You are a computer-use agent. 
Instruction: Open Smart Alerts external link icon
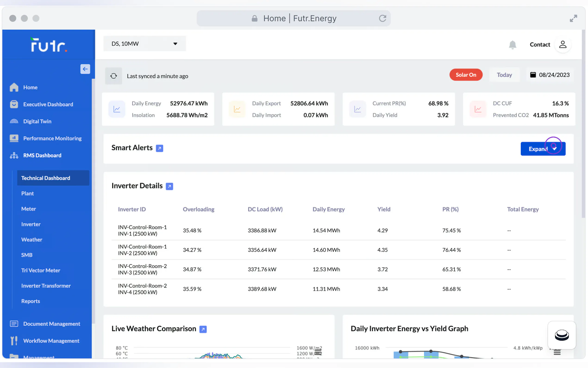tap(160, 148)
